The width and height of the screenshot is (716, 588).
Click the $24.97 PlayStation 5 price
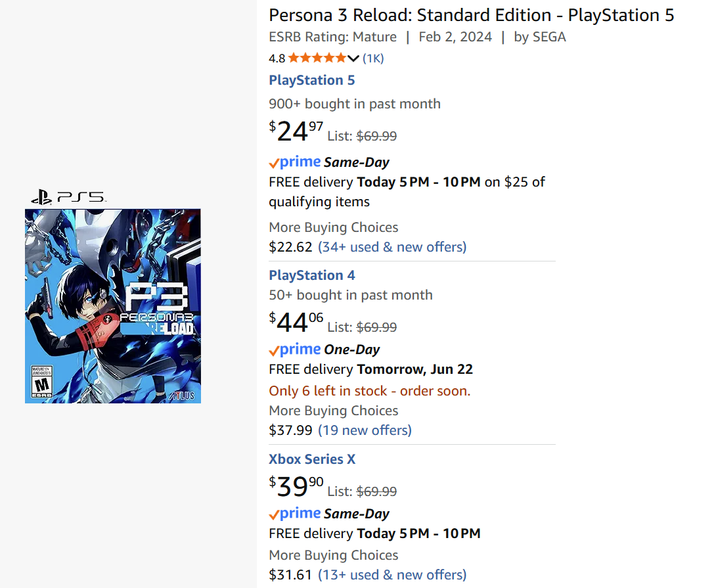coord(296,131)
